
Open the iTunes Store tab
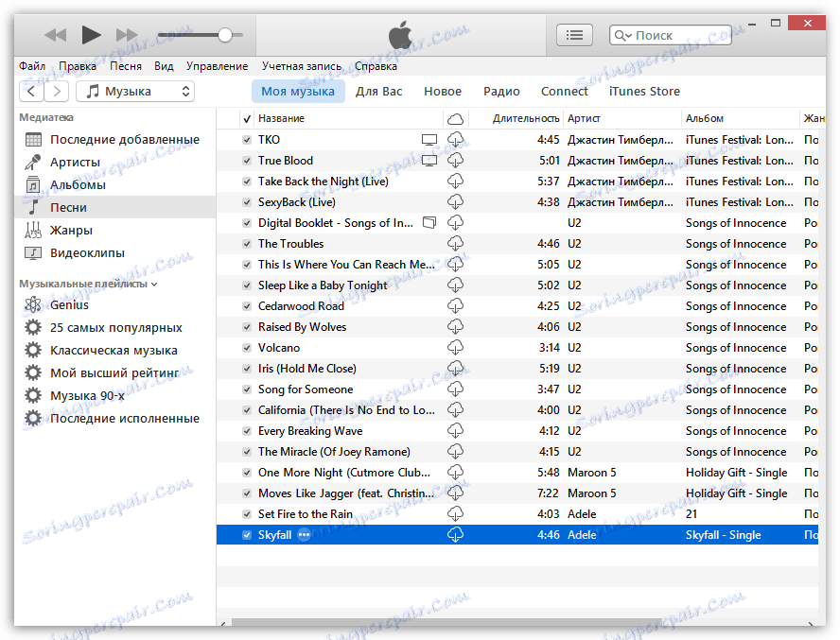click(644, 91)
